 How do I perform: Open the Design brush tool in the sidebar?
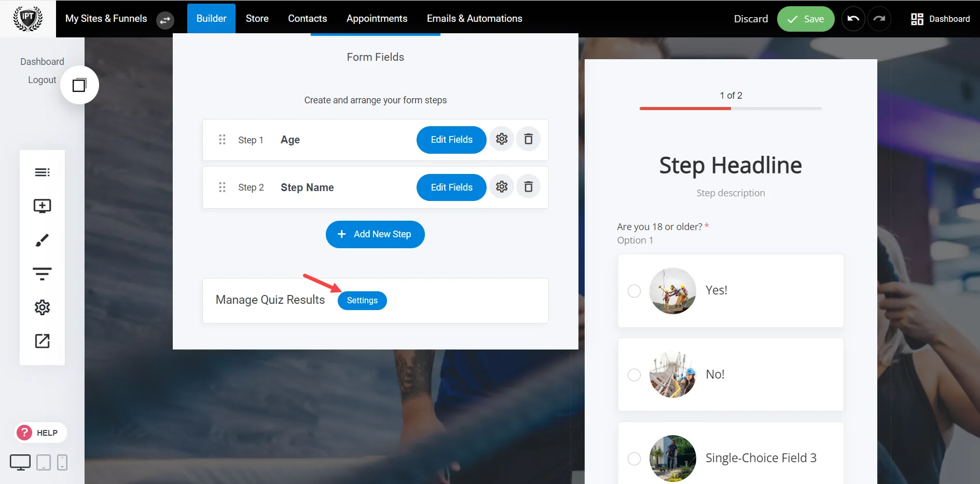click(x=42, y=239)
